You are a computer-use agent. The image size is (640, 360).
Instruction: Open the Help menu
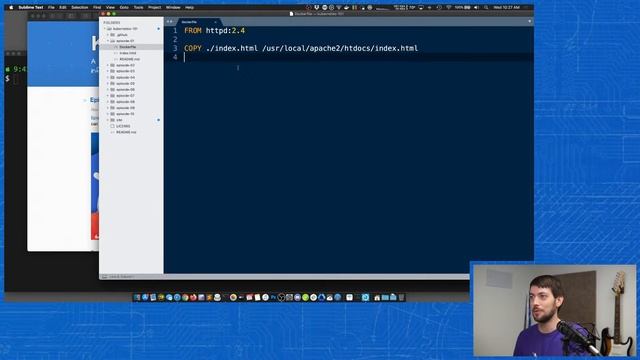(189, 7)
